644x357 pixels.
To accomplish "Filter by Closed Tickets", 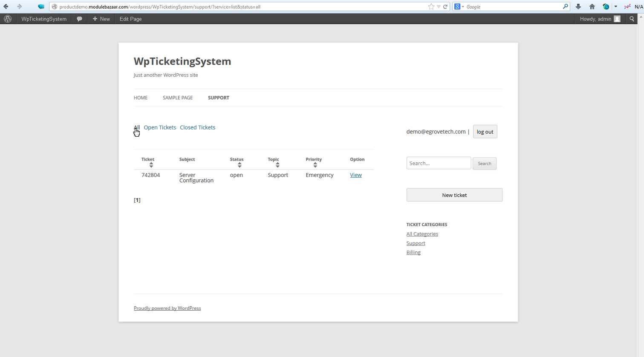I will (197, 127).
